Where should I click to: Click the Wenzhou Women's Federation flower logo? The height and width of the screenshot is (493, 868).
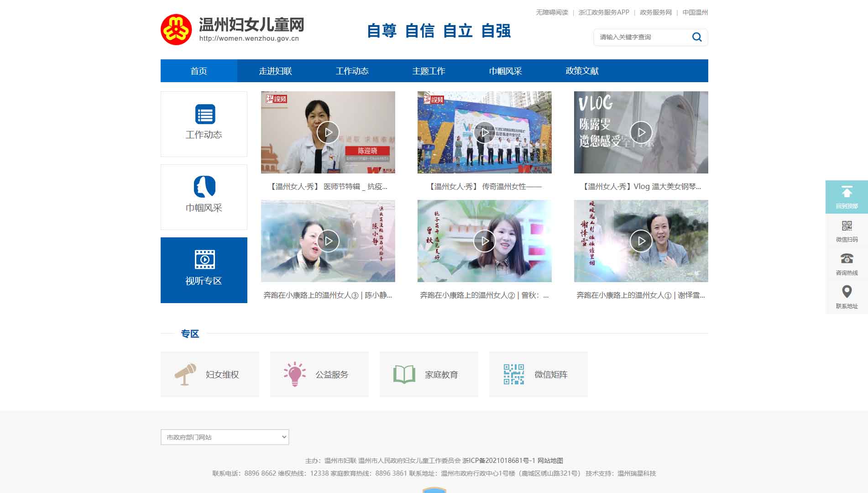pyautogui.click(x=176, y=30)
